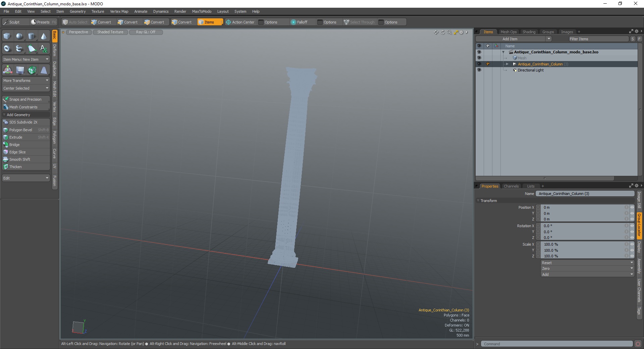This screenshot has width=644, height=349.
Task: Open the Item Menu: New Item dropdown
Action: point(26,59)
